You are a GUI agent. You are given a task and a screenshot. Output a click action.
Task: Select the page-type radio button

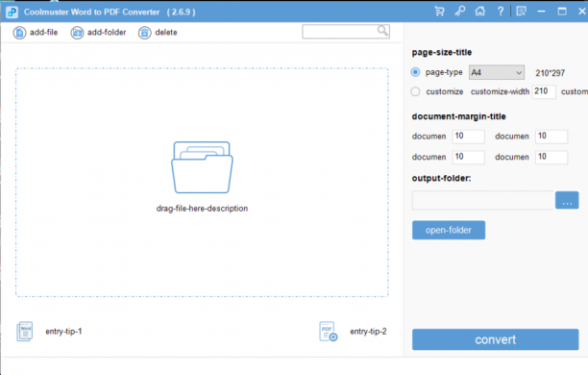tap(415, 72)
